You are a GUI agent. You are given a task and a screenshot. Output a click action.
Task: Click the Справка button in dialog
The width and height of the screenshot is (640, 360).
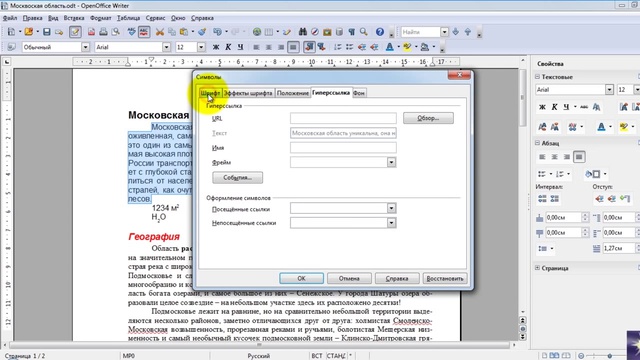click(397, 278)
